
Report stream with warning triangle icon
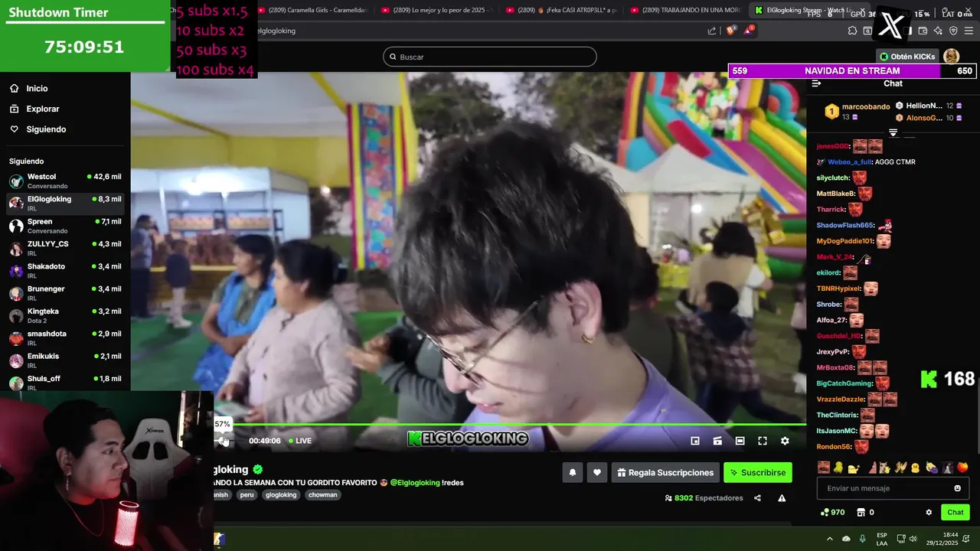point(782,498)
